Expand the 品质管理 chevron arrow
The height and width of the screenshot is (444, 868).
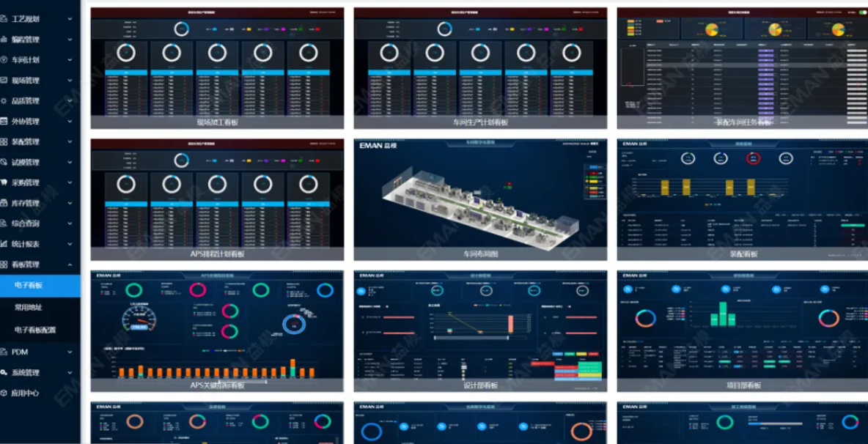[x=70, y=100]
